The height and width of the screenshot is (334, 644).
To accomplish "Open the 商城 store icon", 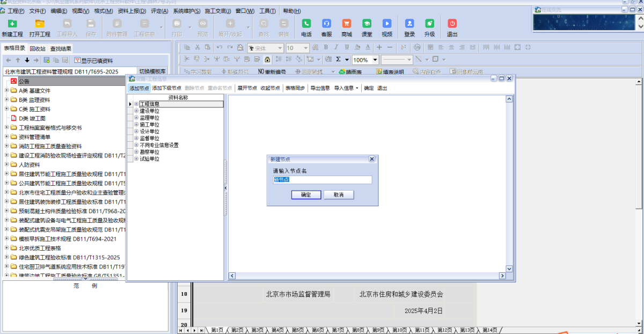I will [347, 24].
